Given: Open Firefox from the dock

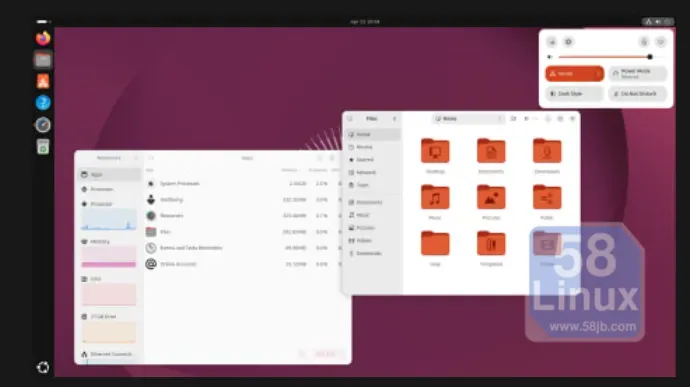Looking at the screenshot, I should pyautogui.click(x=43, y=38).
